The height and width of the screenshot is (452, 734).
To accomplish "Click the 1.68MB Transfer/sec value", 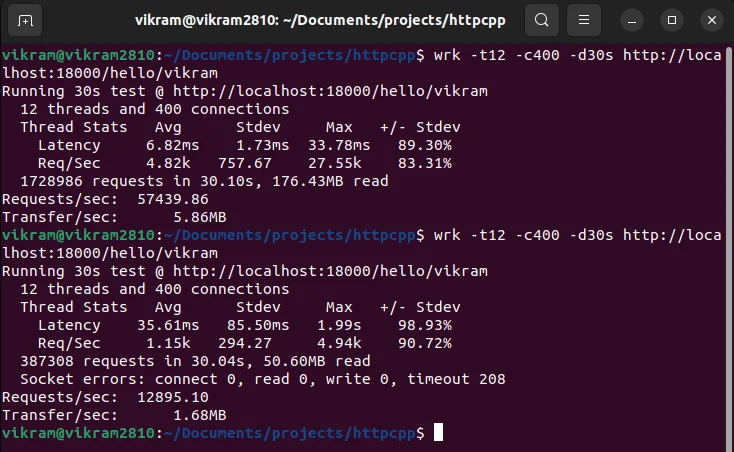I will [200, 415].
